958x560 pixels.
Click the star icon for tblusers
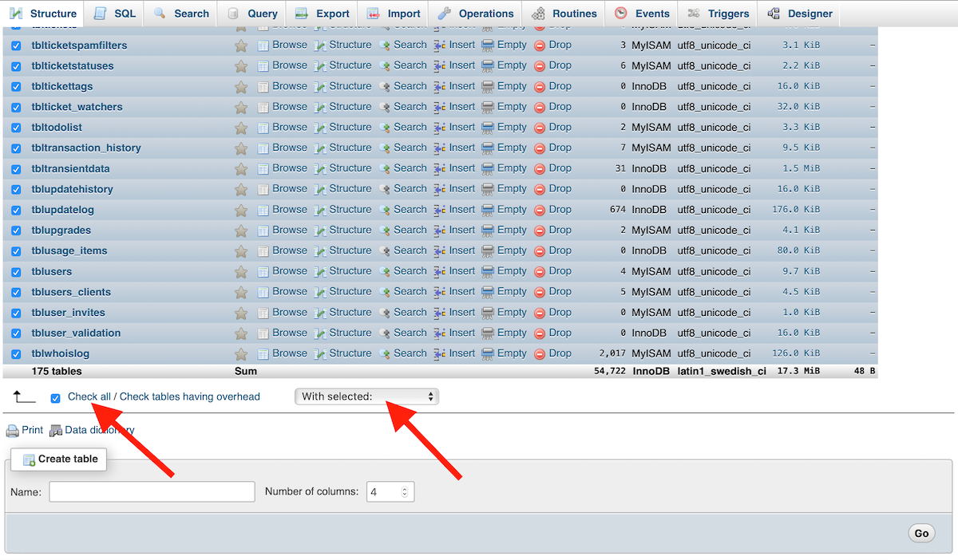tap(241, 272)
